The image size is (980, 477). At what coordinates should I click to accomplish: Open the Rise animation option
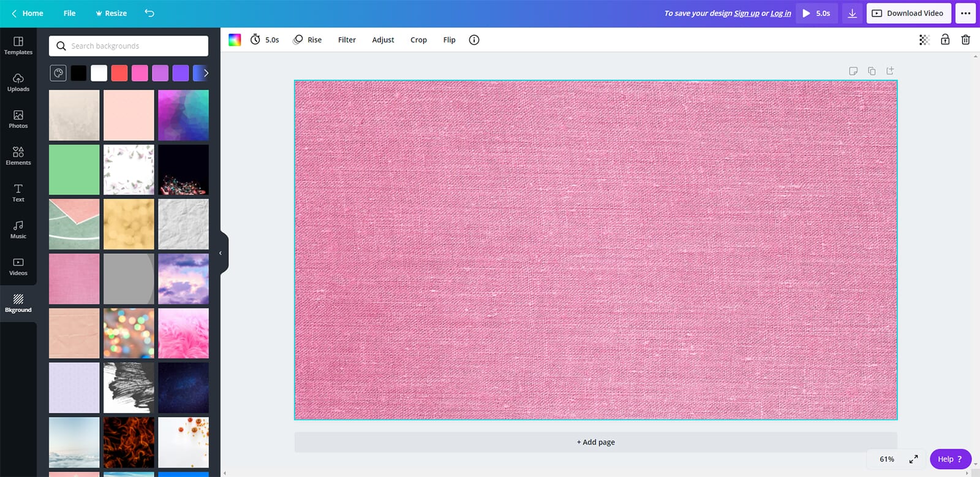[x=307, y=40]
